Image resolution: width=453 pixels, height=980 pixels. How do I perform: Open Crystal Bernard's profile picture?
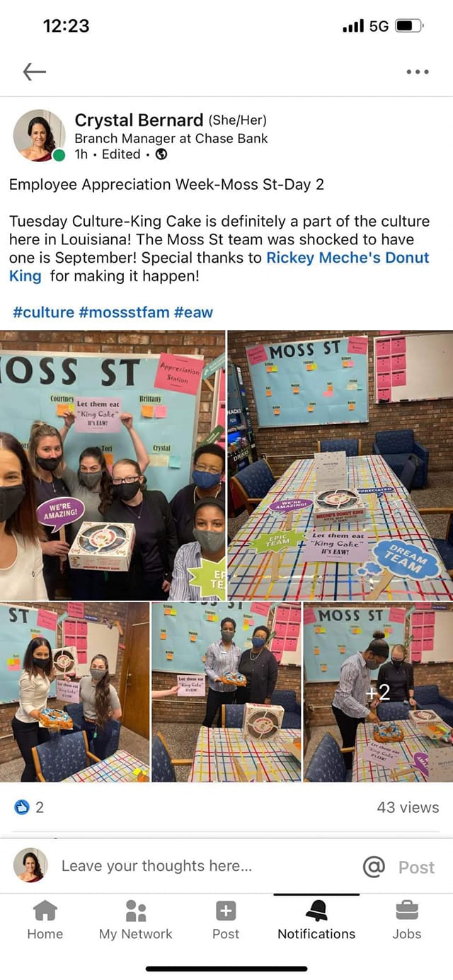coord(39,135)
